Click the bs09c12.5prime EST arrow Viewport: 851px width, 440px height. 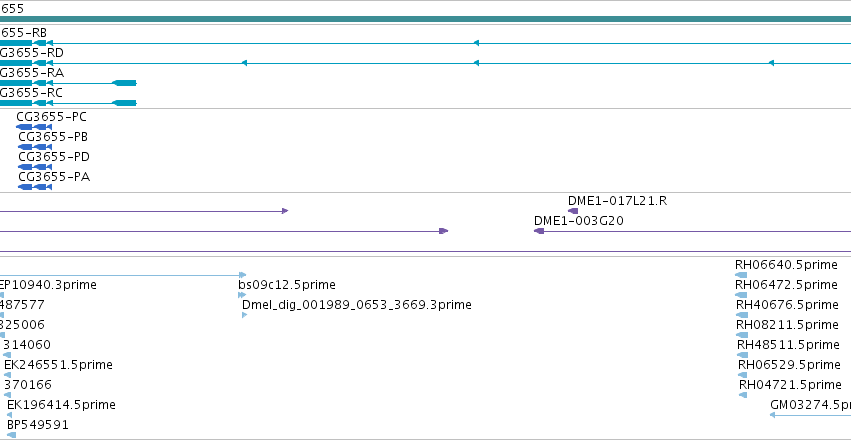242,295
